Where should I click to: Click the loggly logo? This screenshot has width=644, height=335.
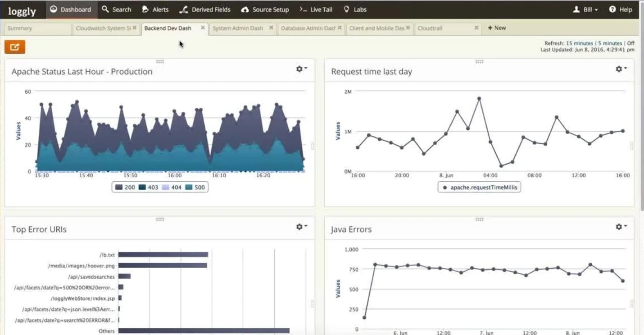(x=22, y=10)
